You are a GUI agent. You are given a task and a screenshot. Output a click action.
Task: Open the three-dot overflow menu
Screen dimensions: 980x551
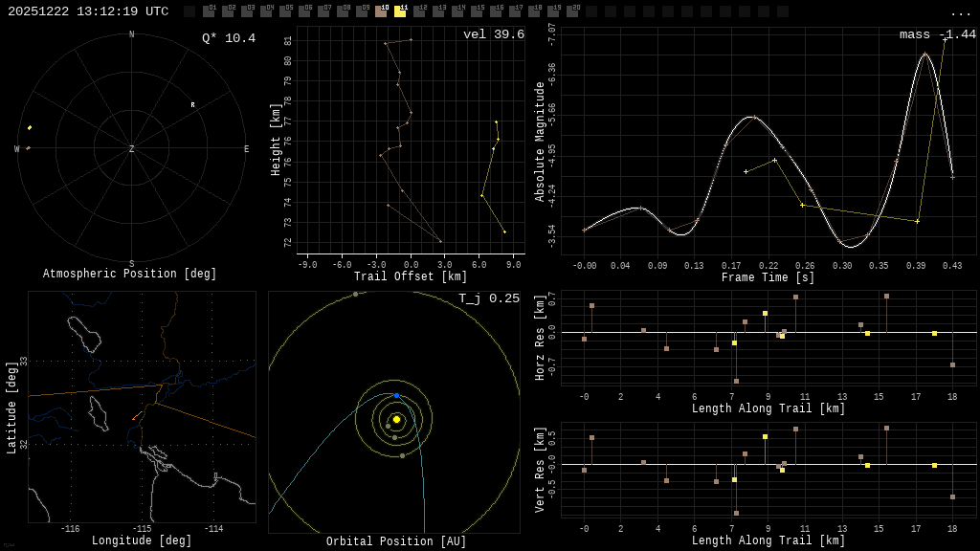(960, 13)
